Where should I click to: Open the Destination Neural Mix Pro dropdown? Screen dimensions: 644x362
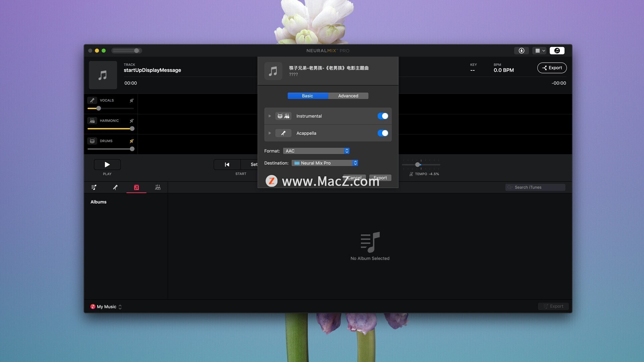(x=325, y=163)
